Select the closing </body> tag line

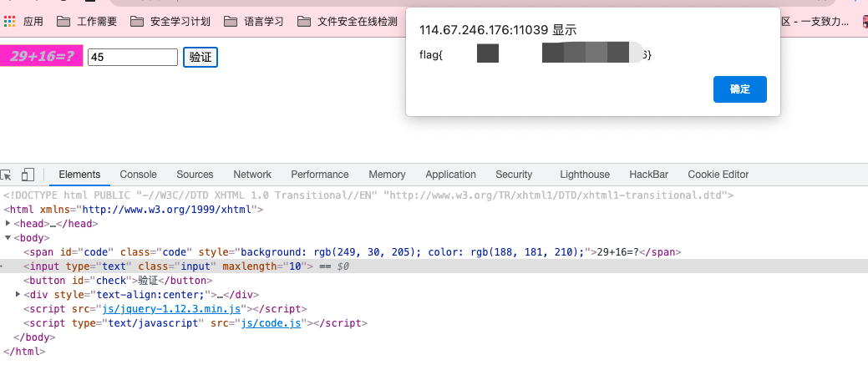[x=34, y=337]
